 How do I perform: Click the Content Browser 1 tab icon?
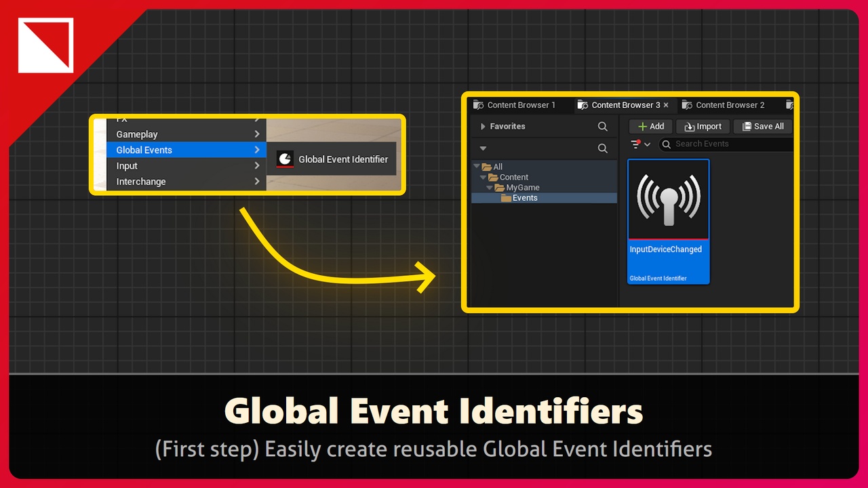coord(479,105)
